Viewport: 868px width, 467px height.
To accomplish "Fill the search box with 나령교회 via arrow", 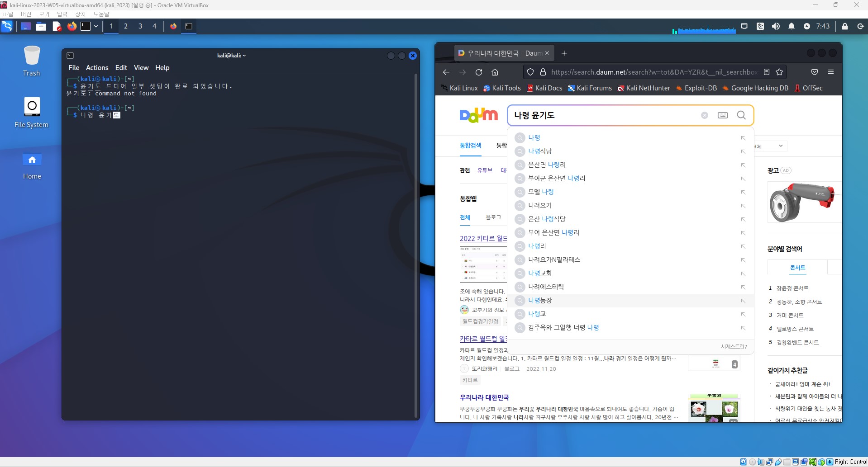I will click(x=743, y=274).
